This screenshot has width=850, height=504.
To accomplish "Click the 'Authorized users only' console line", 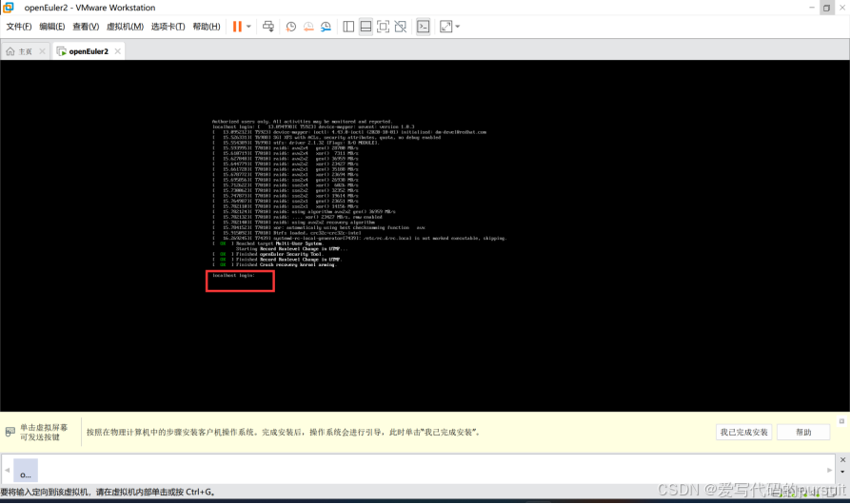I will 302,122.
